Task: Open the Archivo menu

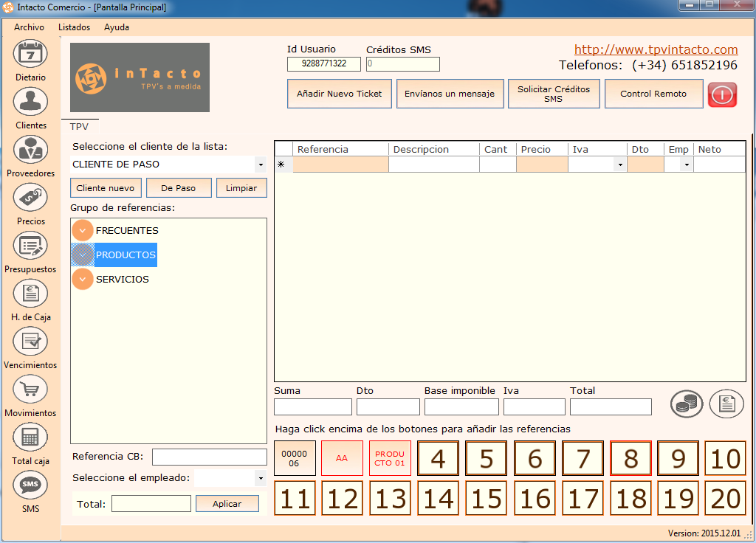Action: (29, 27)
